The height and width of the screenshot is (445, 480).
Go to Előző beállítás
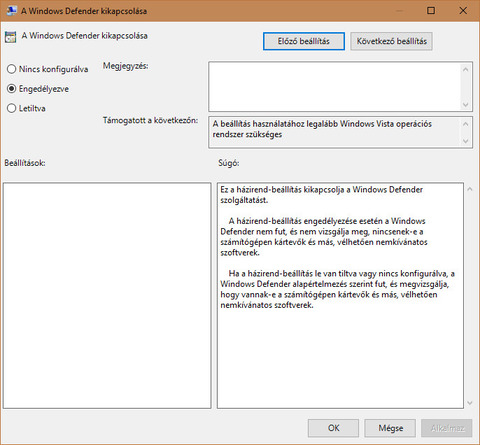pyautogui.click(x=304, y=41)
